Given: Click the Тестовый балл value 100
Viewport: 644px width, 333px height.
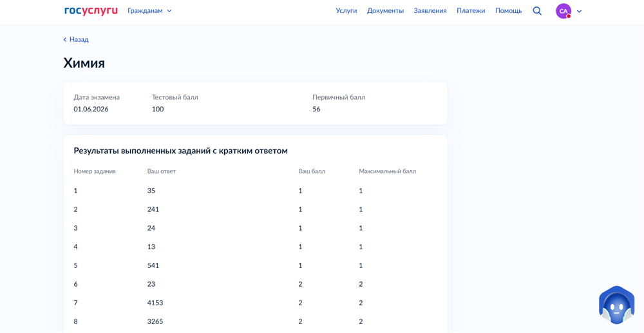Looking at the screenshot, I should point(158,109).
